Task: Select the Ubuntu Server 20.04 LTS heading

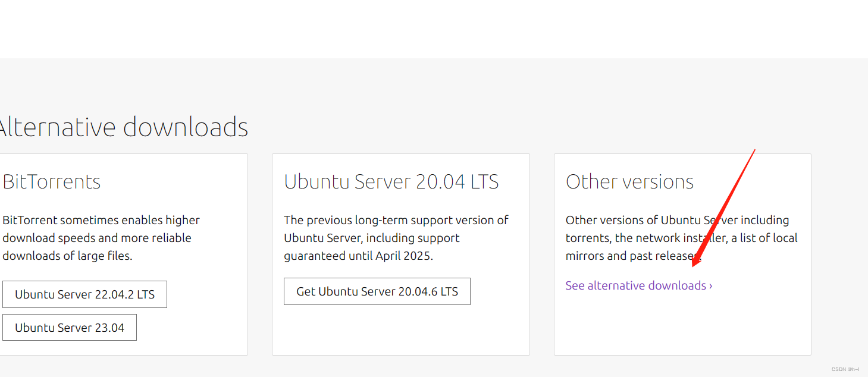Action: pos(391,181)
